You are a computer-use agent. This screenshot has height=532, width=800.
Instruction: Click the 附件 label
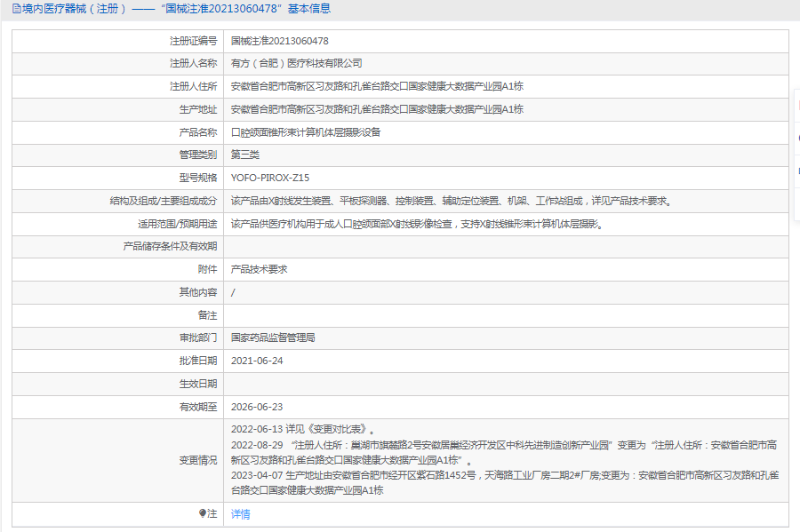tap(207, 269)
